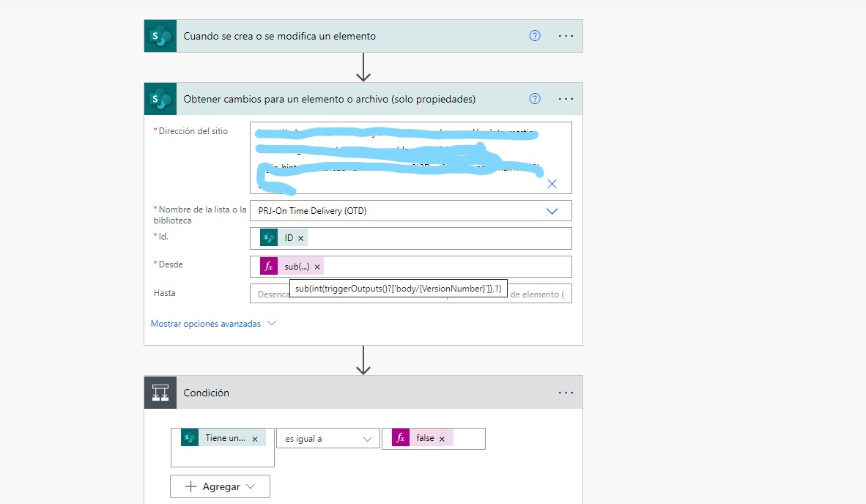Click the SharePoint icon on ID token
This screenshot has width=866, height=504.
[269, 238]
